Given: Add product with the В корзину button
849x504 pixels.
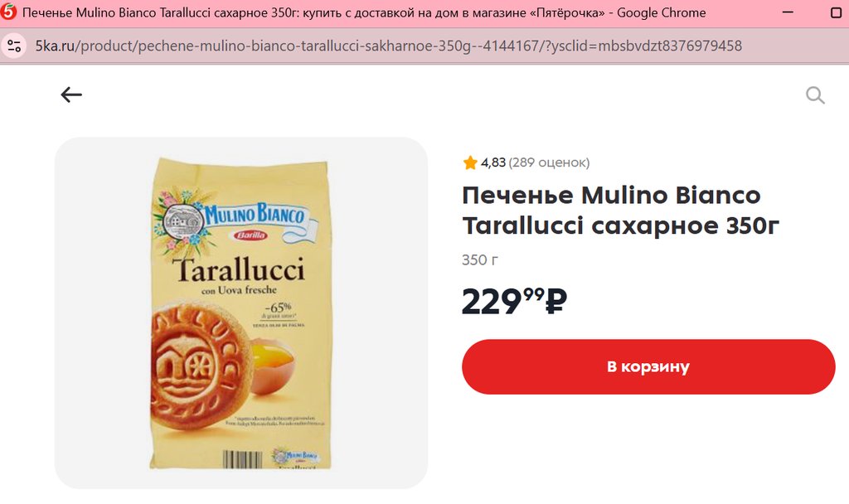Looking at the screenshot, I should pyautogui.click(x=648, y=366).
